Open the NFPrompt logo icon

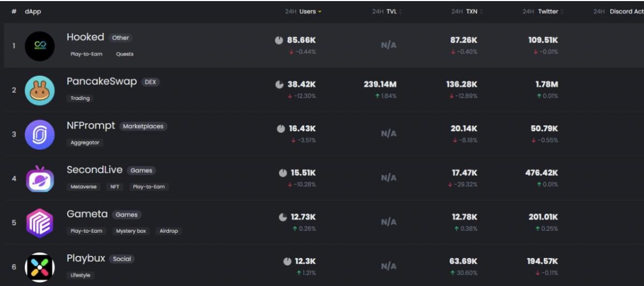point(40,134)
